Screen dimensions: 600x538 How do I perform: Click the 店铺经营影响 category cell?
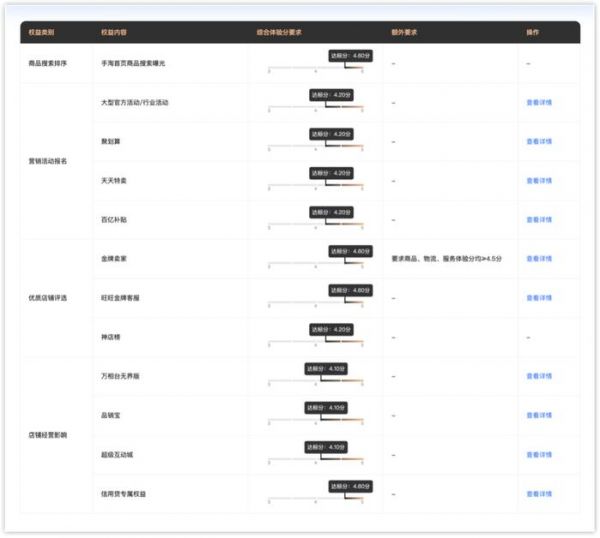(x=49, y=435)
